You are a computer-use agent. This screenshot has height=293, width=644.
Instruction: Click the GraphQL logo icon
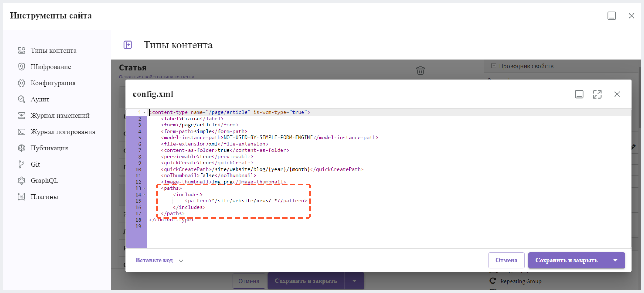[21, 180]
